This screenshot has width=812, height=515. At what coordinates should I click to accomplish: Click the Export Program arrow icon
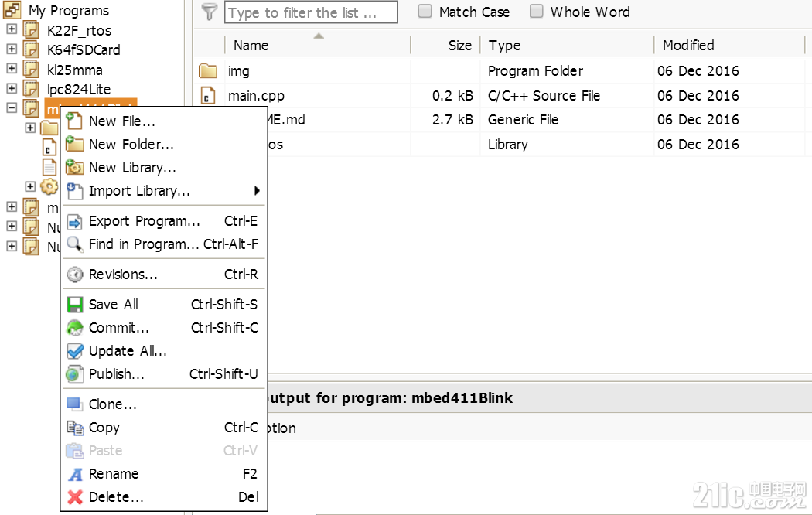point(74,221)
